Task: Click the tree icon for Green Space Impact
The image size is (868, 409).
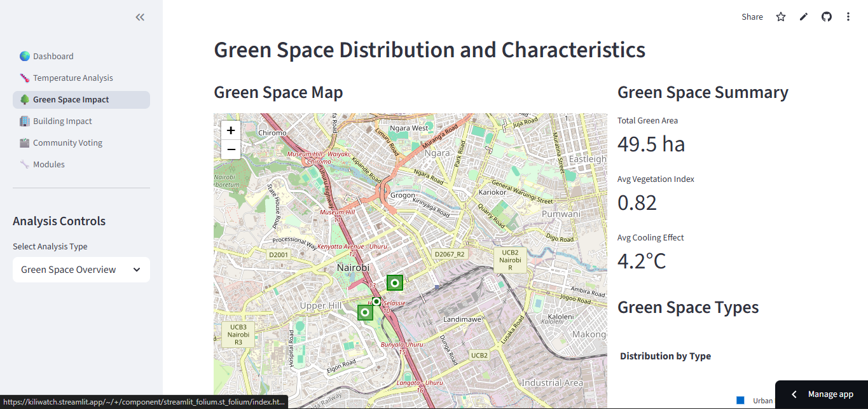Action: [25, 99]
